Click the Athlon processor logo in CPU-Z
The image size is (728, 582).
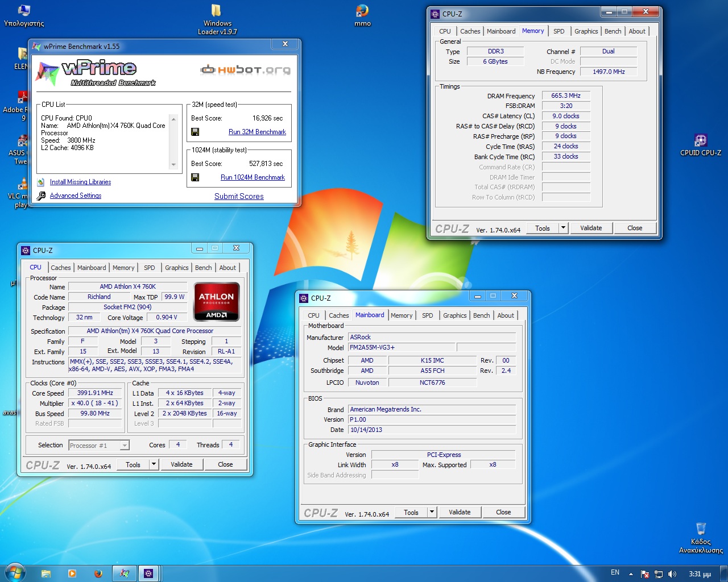216,301
